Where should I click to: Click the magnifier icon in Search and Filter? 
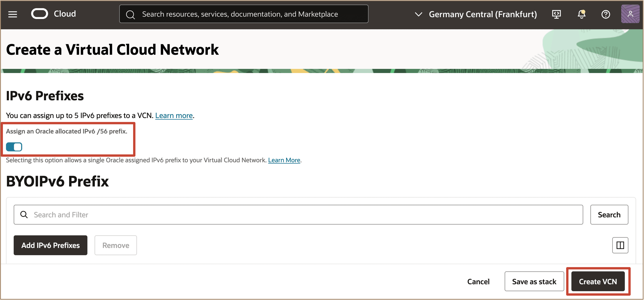[24, 215]
